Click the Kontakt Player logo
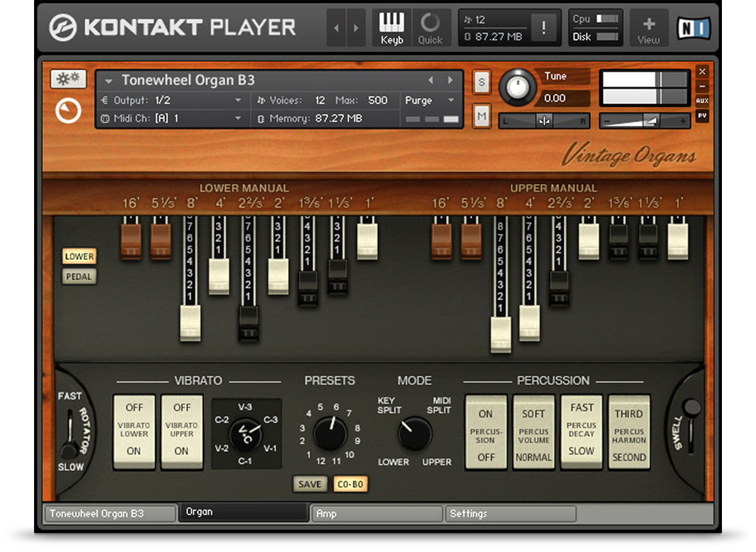The image size is (756, 552). click(x=172, y=27)
